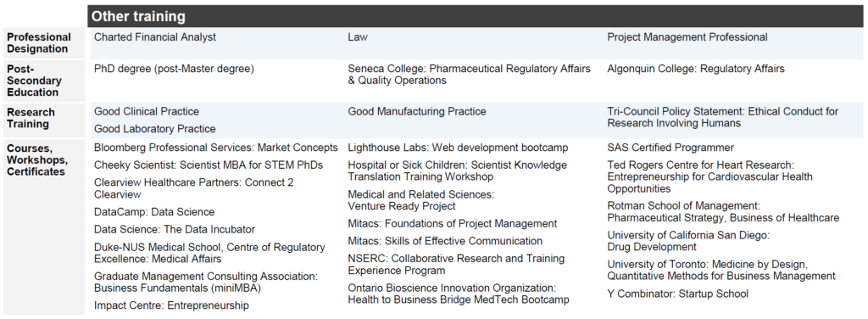Select the Professional Designation row label

click(x=39, y=42)
